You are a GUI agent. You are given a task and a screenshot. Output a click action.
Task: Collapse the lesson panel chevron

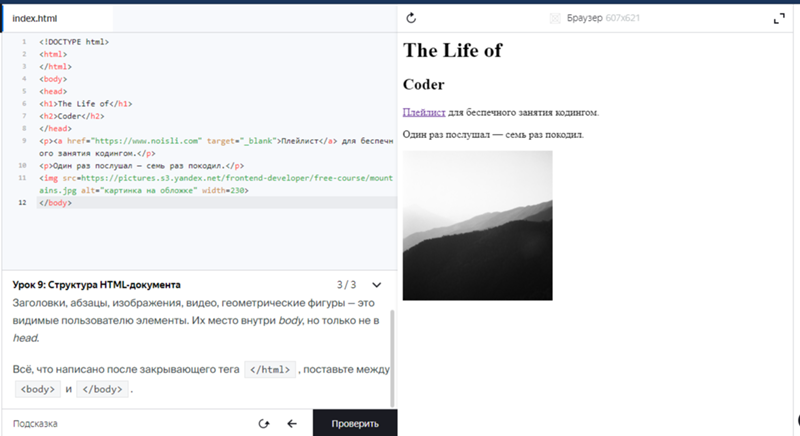click(377, 285)
